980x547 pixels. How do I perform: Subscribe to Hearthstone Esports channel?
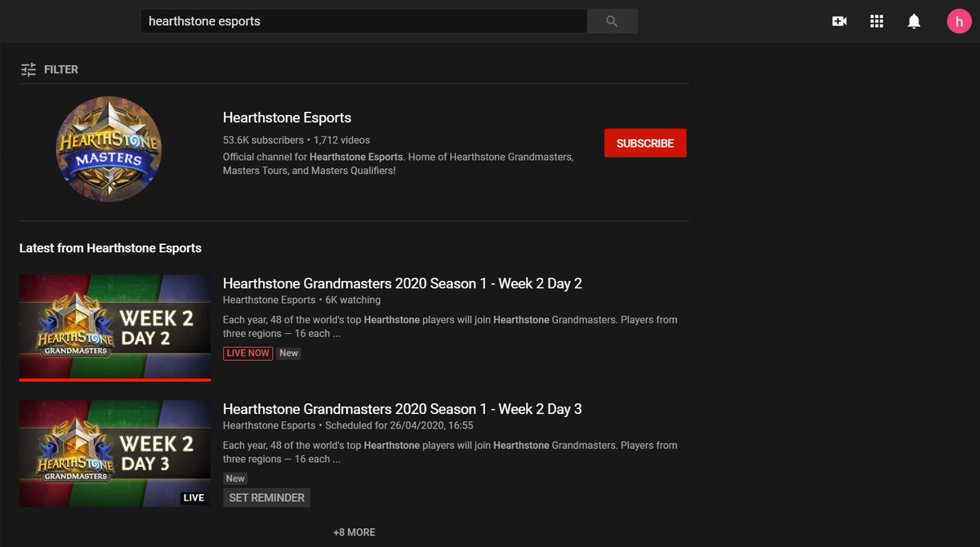click(645, 143)
